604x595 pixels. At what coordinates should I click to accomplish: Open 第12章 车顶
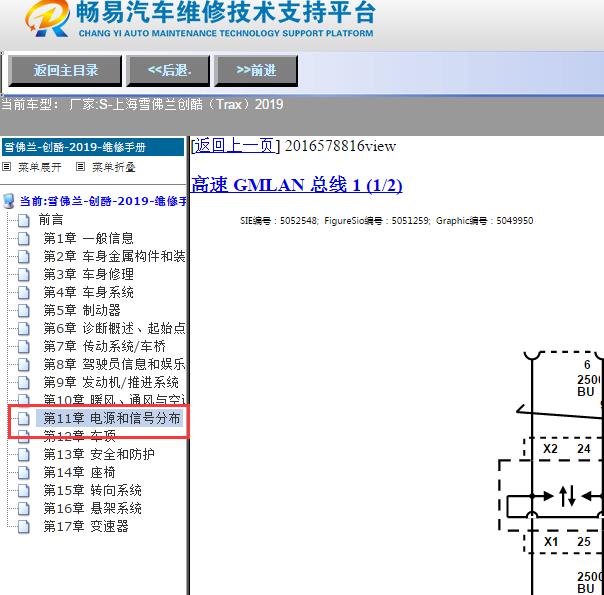coord(79,436)
